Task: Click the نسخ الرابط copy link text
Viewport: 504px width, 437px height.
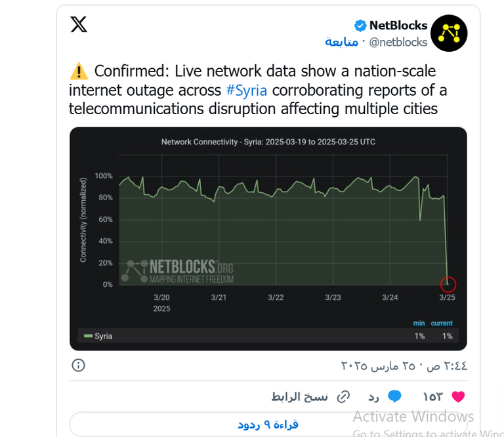Action: point(300,396)
